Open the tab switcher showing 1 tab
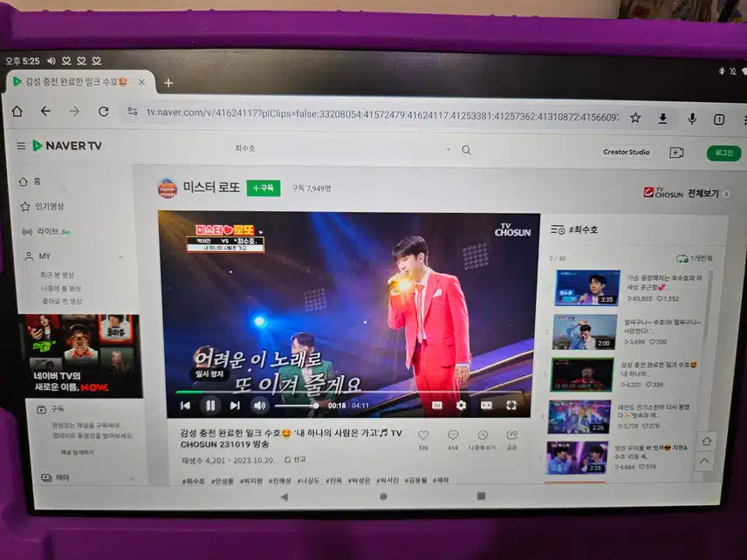Image resolution: width=747 pixels, height=560 pixels. point(719,120)
